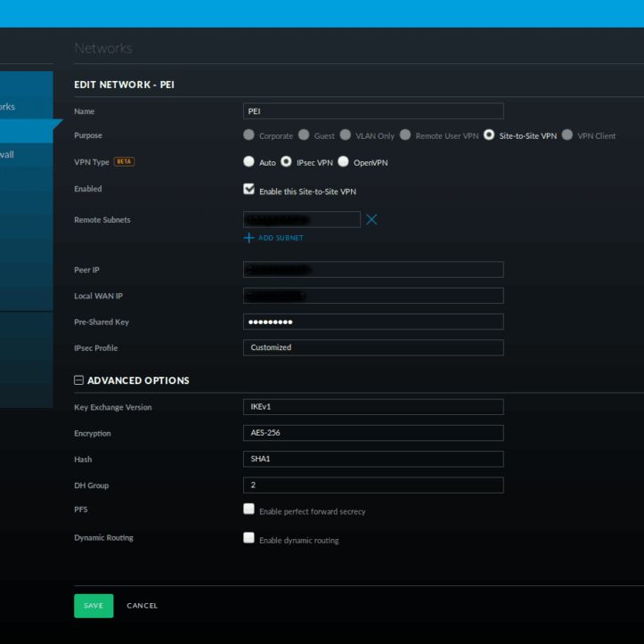
Task: Open the Key Exchange Version dropdown
Action: (373, 406)
